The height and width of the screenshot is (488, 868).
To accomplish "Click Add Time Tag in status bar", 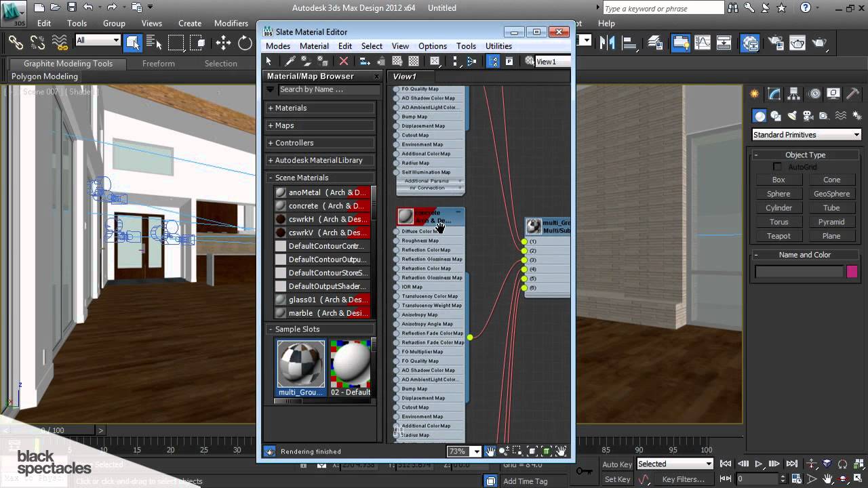I will pos(526,481).
